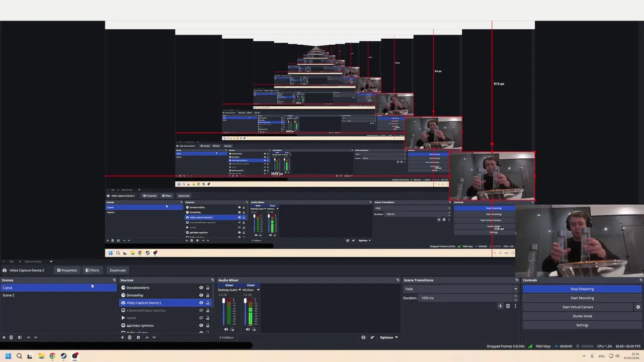
Task: Toggle audio monitoring for Mic/Aux
Action: pos(254,329)
